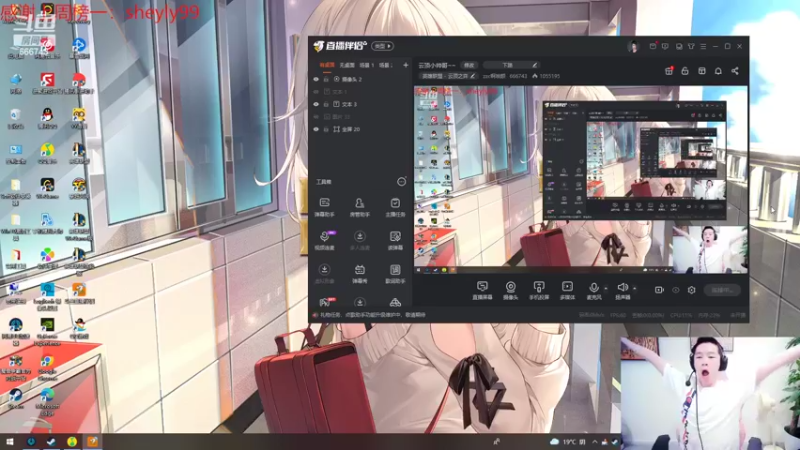Mute the 扬声器 speaker

(622, 290)
